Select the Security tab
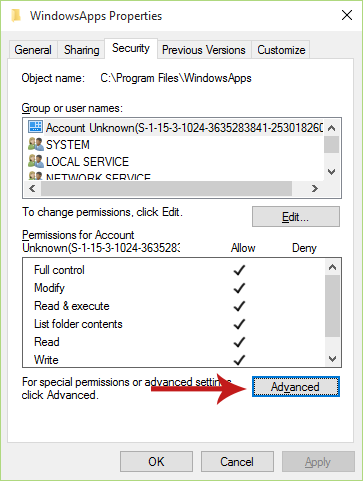 tap(131, 48)
